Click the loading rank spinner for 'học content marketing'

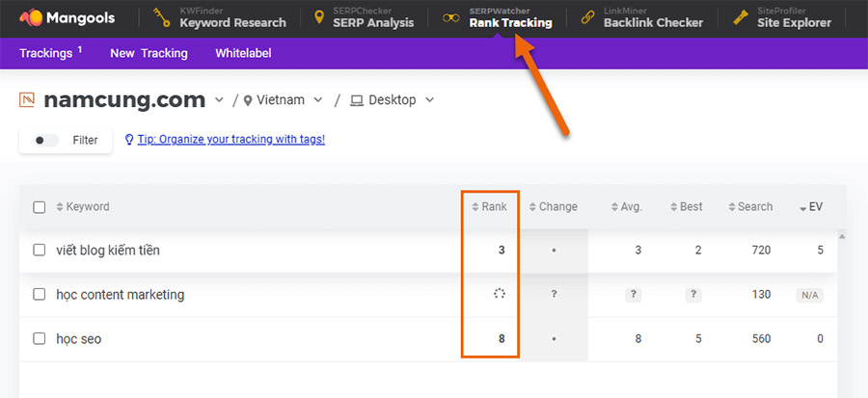pos(500,294)
